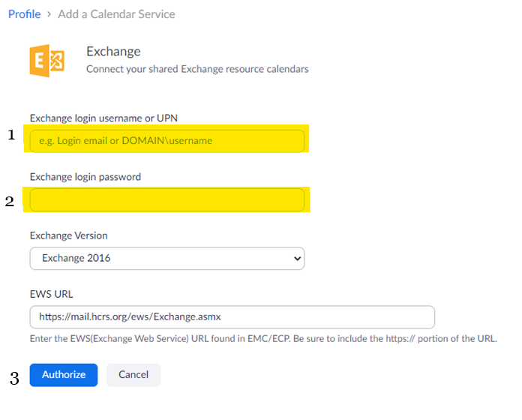
Task: Go back to the Profile breadcrumb link
Action: click(24, 14)
